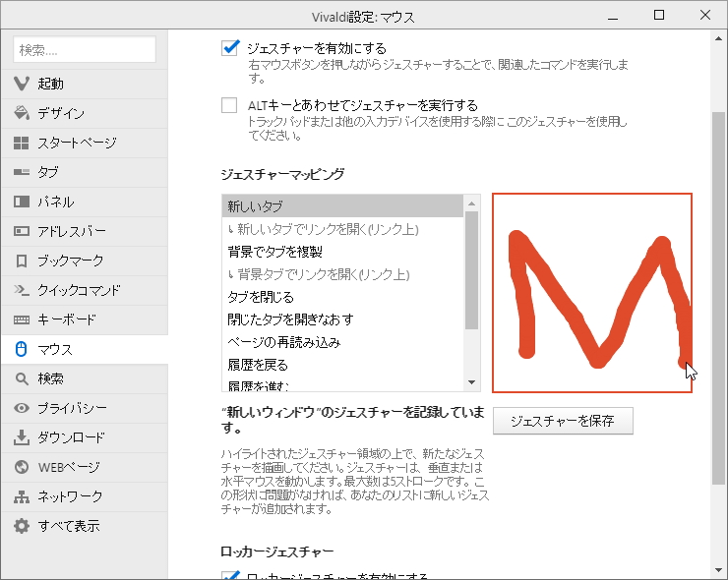Screen dimensions: 728x580
Task: Click the キーボード keyboard icon
Action: [22, 319]
